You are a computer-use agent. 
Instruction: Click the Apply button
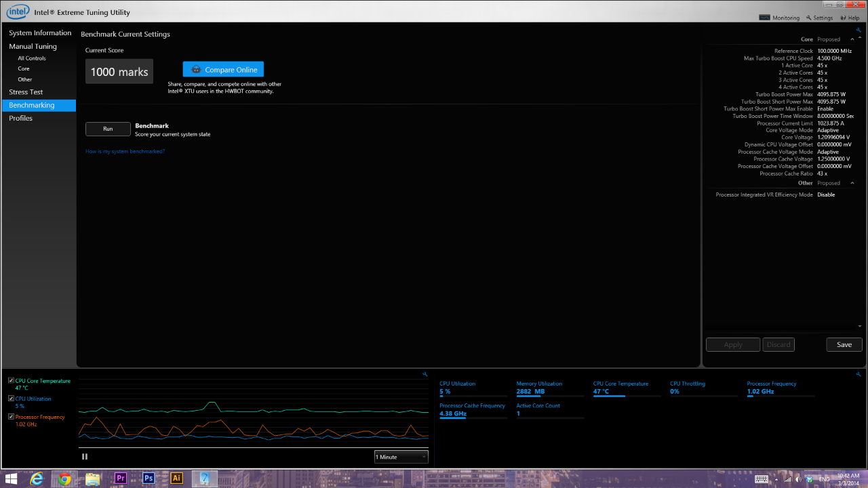coord(733,344)
